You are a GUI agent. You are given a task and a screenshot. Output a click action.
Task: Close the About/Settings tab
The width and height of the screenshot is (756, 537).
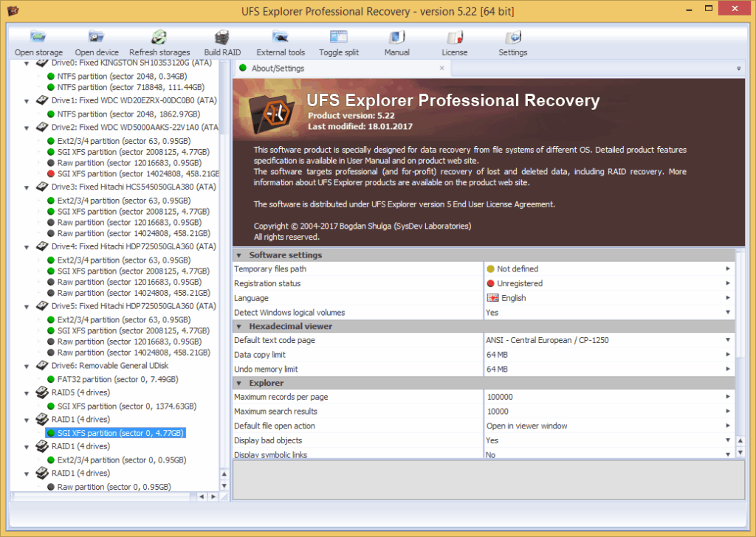[441, 68]
